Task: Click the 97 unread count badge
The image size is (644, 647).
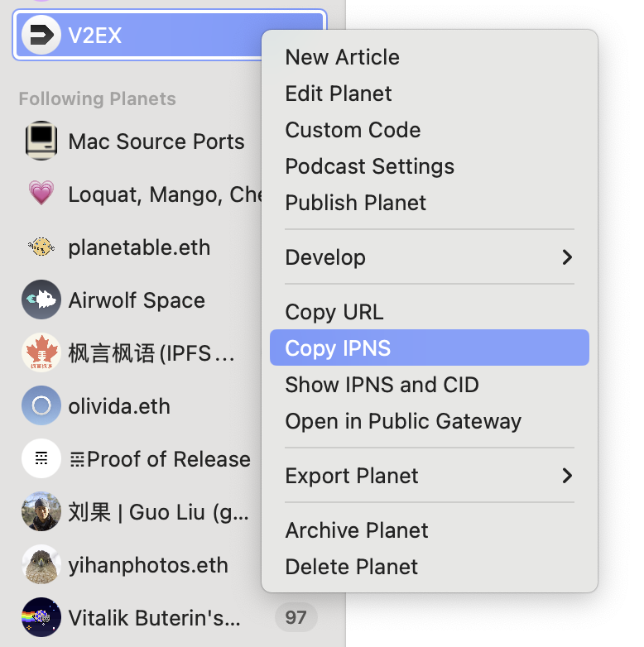Action: [296, 617]
